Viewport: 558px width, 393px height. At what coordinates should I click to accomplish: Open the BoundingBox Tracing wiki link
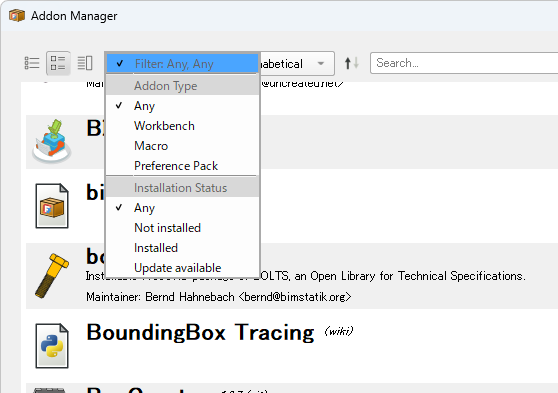tap(339, 331)
